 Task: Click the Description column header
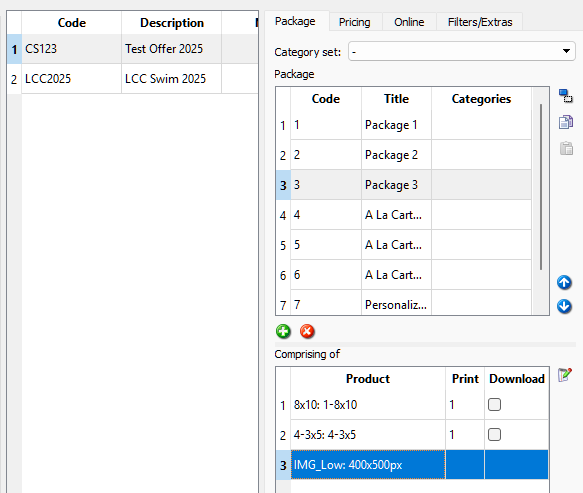point(172,23)
